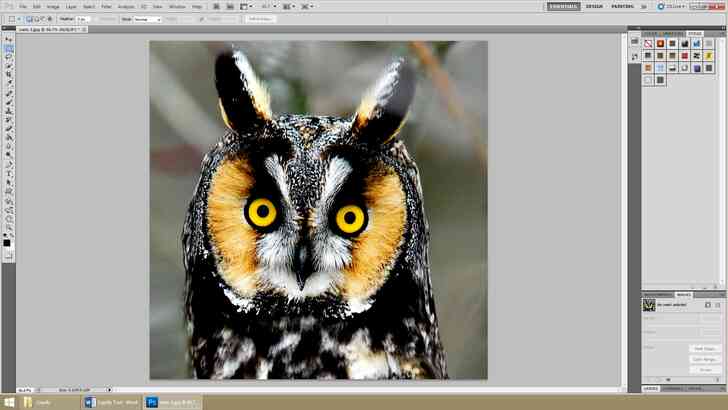The image size is (728, 410).
Task: Choose Add to Selection mode
Action: coord(36,19)
